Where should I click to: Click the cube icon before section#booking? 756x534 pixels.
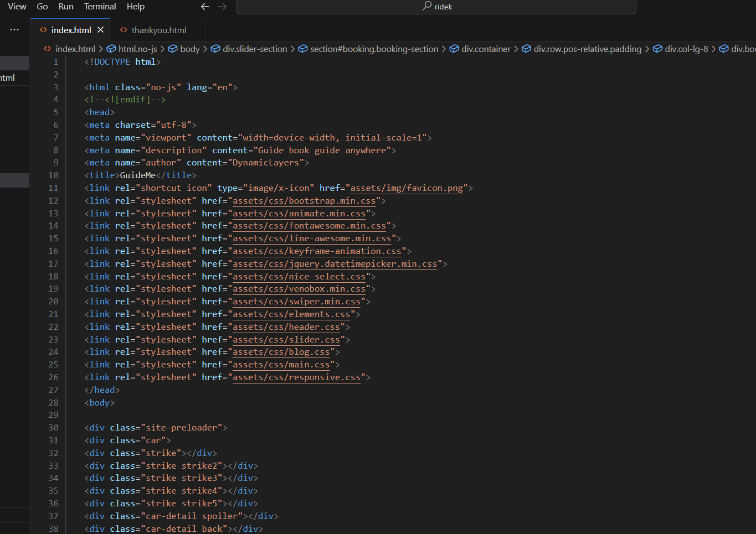coord(303,49)
